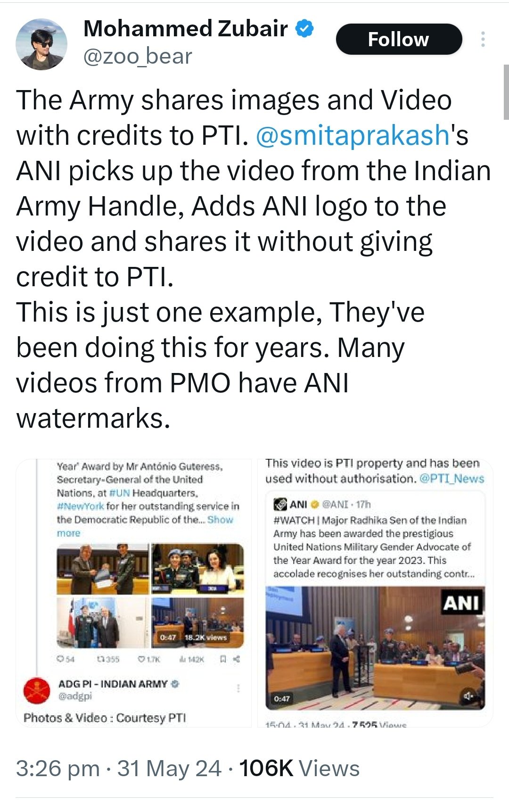The width and height of the screenshot is (509, 812).
Task: Open the @zoo_bear handle
Action: coord(138,57)
